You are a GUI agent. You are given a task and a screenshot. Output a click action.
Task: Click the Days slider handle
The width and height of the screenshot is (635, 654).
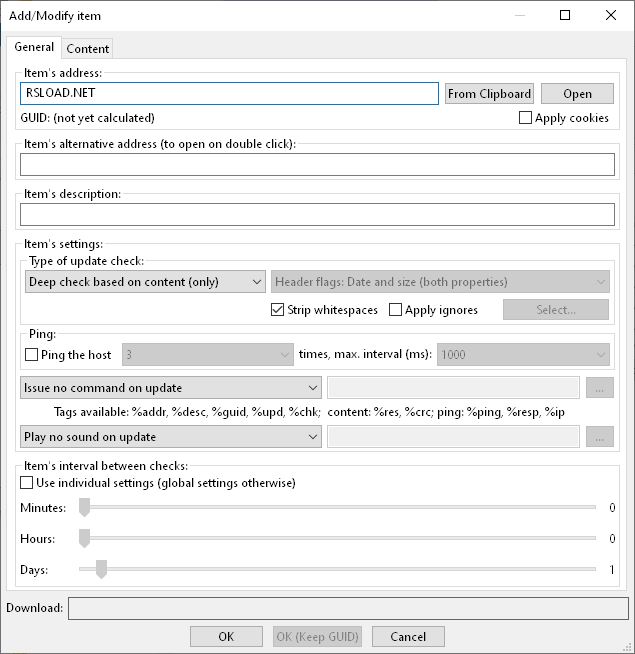(x=101, y=569)
